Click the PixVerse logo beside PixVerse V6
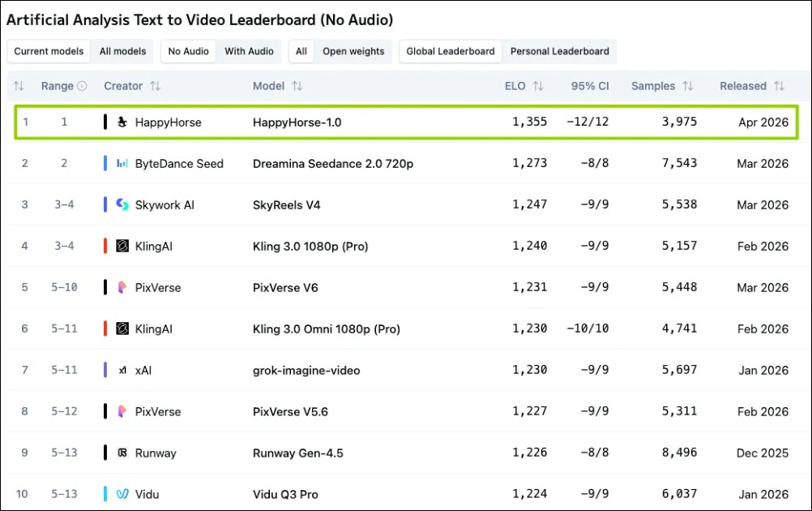The height and width of the screenshot is (511, 812). pos(122,288)
